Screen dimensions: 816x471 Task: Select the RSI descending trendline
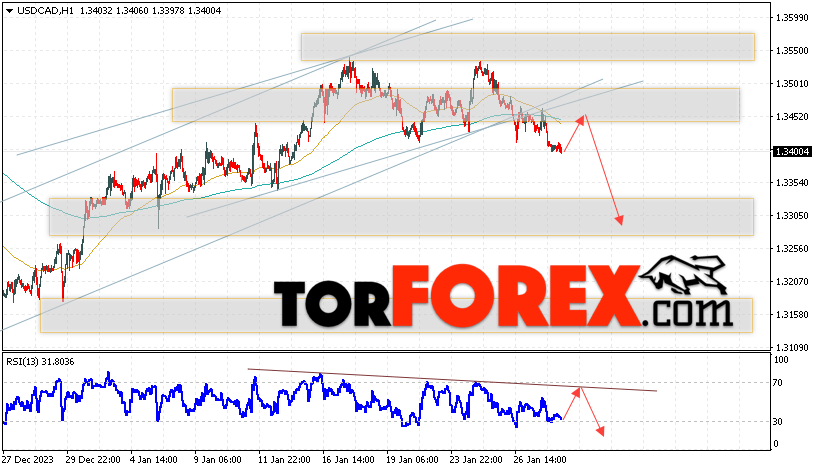(x=452, y=380)
